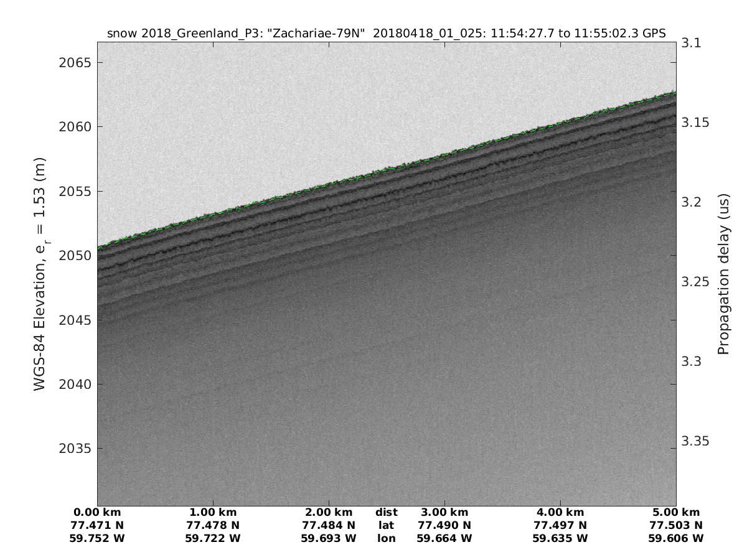
Task: Select longitude value "59.606 W"
Action: point(676,538)
